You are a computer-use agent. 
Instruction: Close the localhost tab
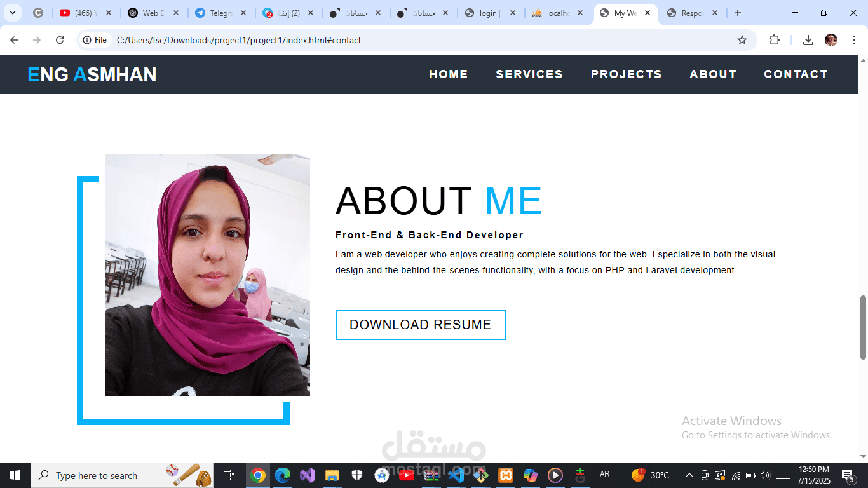point(580,13)
